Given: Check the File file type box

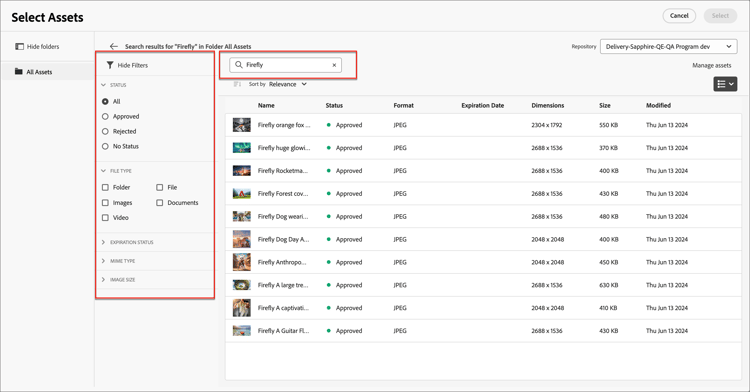Looking at the screenshot, I should 160,187.
